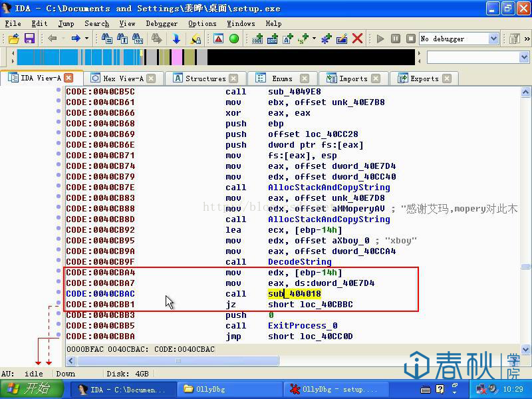Click the down arrow of vertical scrollbar
This screenshot has height=399, width=532.
(525, 349)
